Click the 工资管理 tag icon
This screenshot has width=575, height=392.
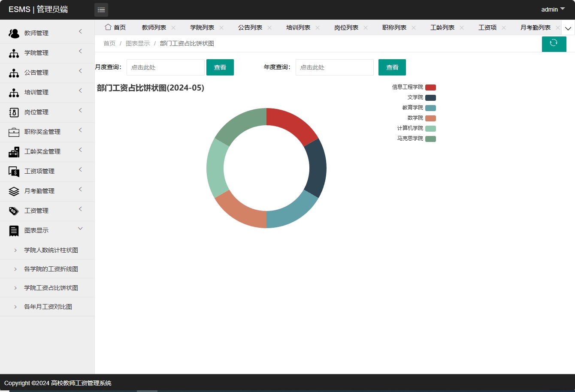pyautogui.click(x=14, y=211)
